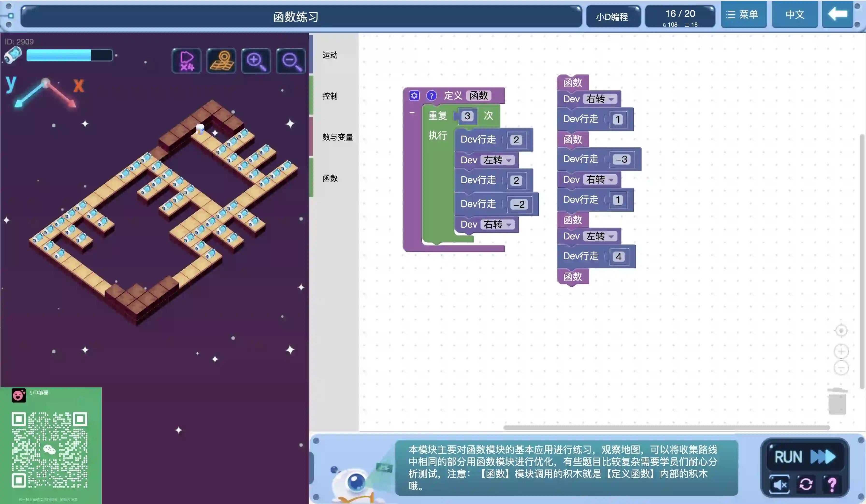Open the 运动 block category
Screen dimensions: 866x504
coord(330,55)
